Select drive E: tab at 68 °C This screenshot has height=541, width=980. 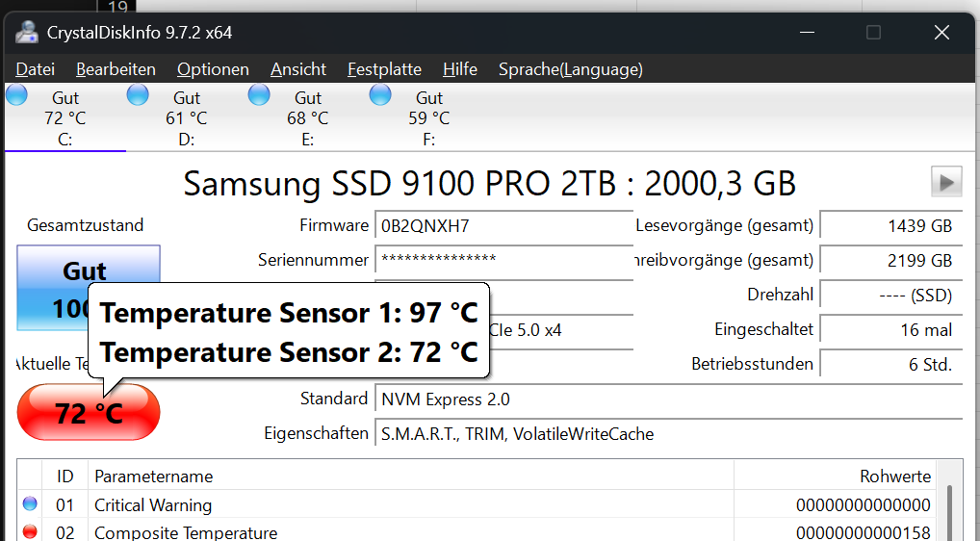tap(307, 118)
